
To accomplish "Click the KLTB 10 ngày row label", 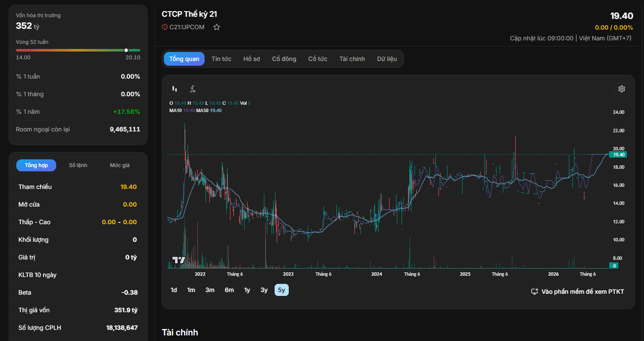I will [38, 275].
